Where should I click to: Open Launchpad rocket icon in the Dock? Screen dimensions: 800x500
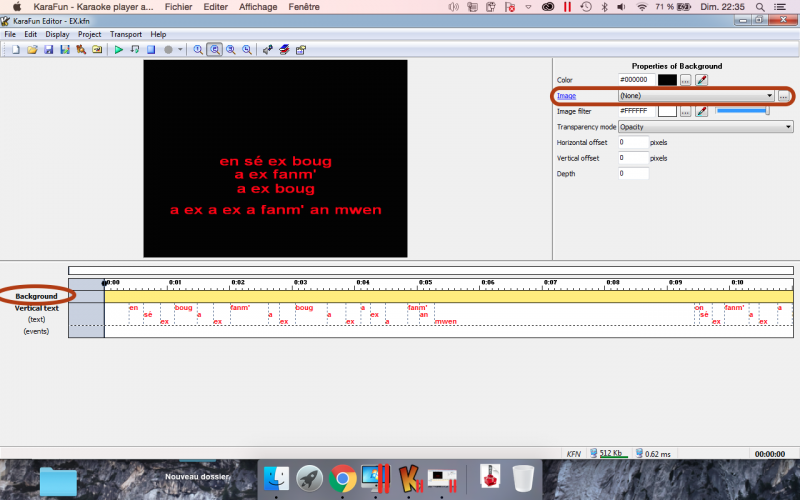click(x=309, y=479)
